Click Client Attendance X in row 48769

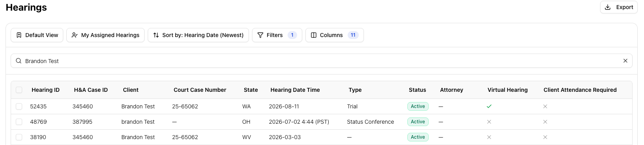(x=545, y=122)
